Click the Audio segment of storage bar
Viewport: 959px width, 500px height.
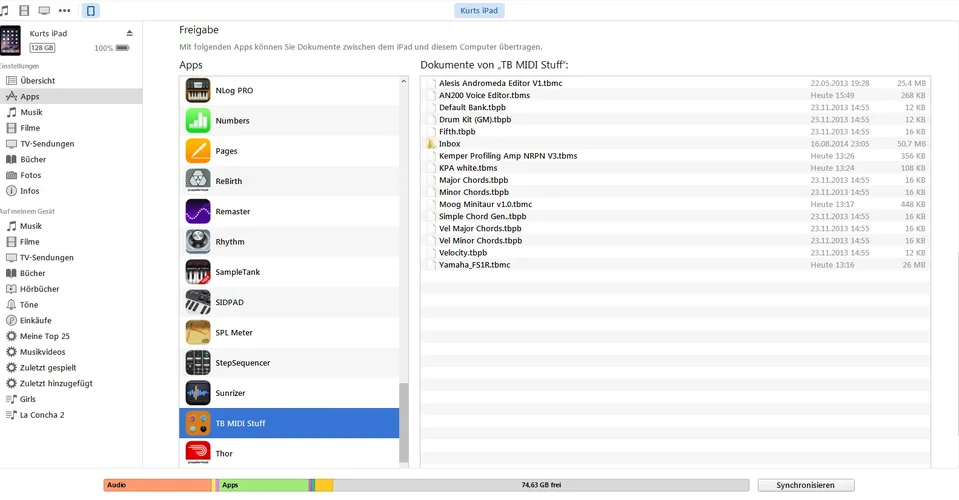click(x=157, y=485)
